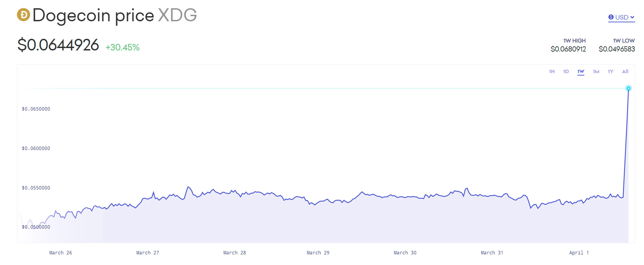Show the 1M price history
The width and height of the screenshot is (644, 265).
(596, 71)
